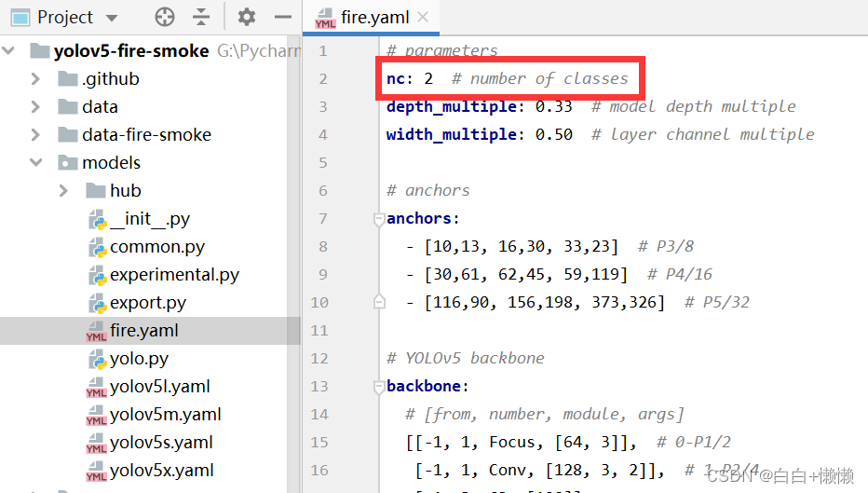Screen dimensions: 868x493
Task: Expand the data folder
Action: click(x=35, y=106)
